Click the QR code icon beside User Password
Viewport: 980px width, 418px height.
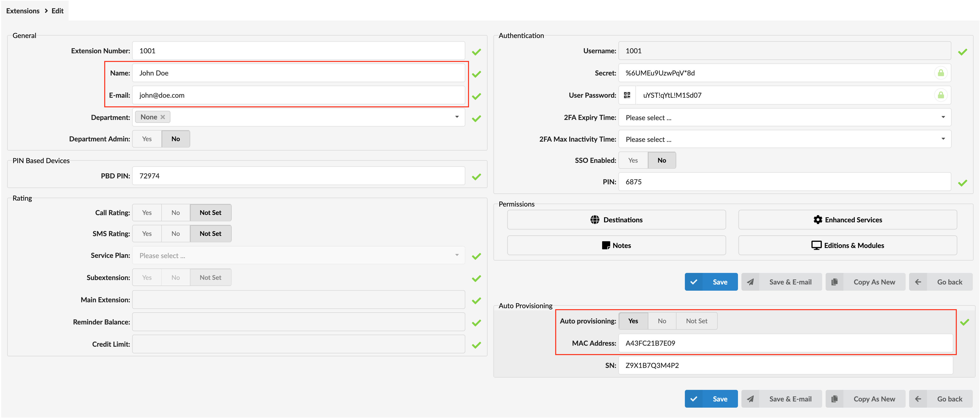tap(627, 95)
